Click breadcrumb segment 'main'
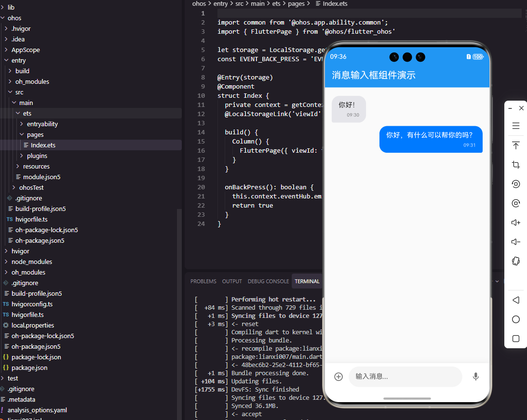 (258, 4)
